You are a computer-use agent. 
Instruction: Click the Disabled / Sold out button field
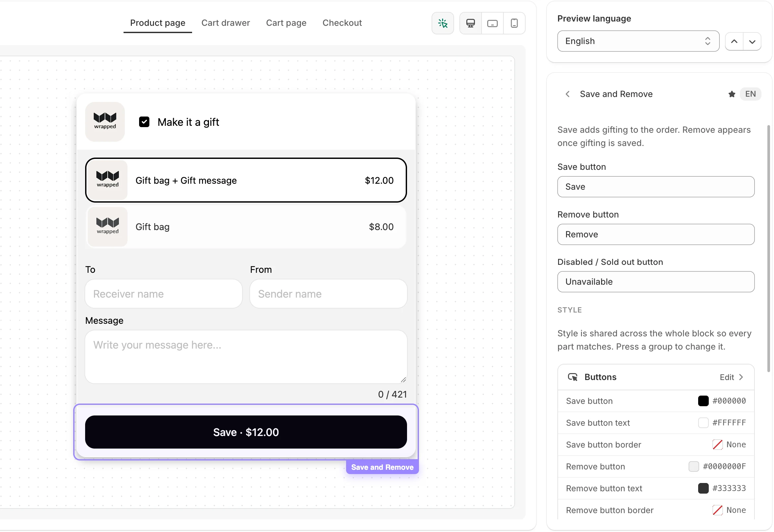tap(657, 282)
